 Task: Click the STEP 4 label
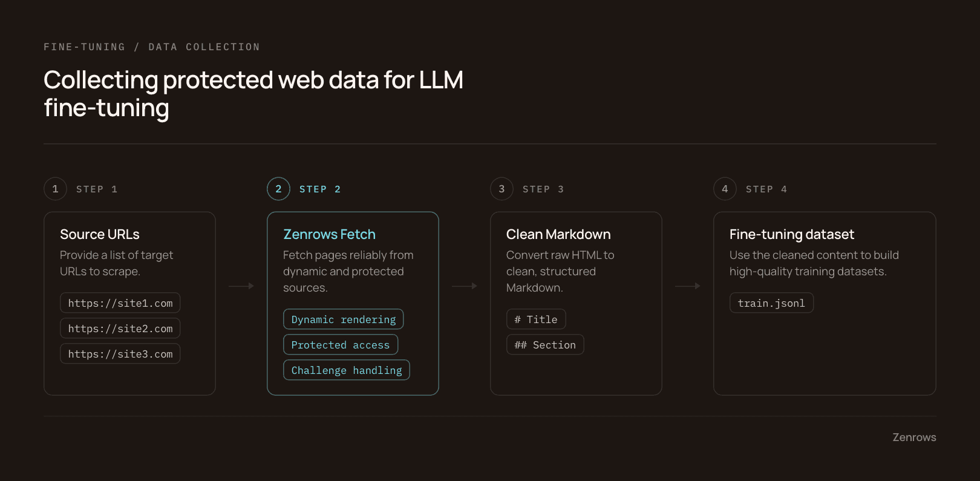[766, 189]
